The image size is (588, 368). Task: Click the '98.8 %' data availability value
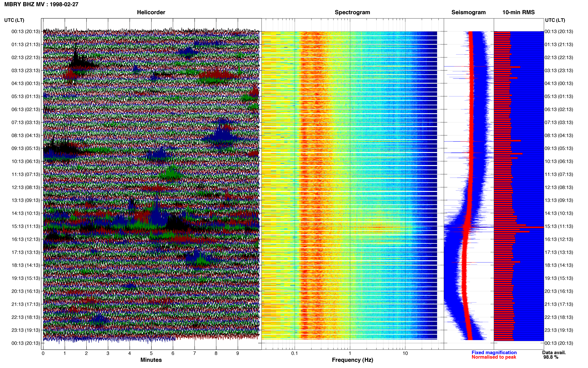pos(551,357)
